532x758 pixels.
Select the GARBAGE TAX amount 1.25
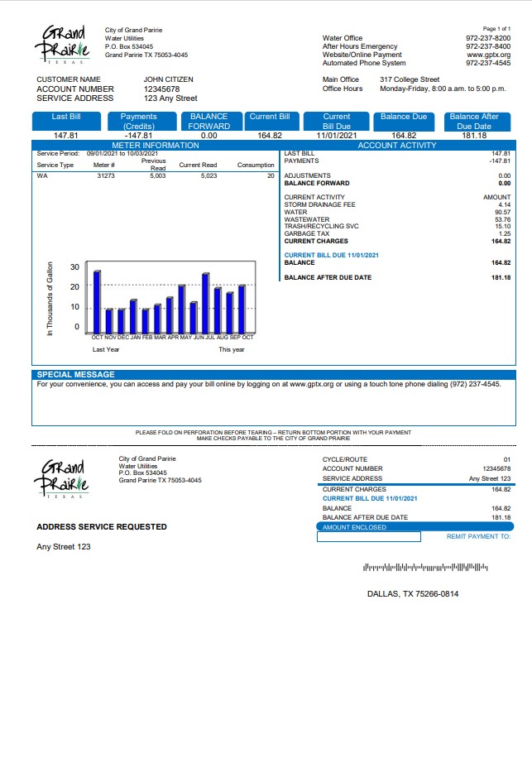tap(505, 233)
